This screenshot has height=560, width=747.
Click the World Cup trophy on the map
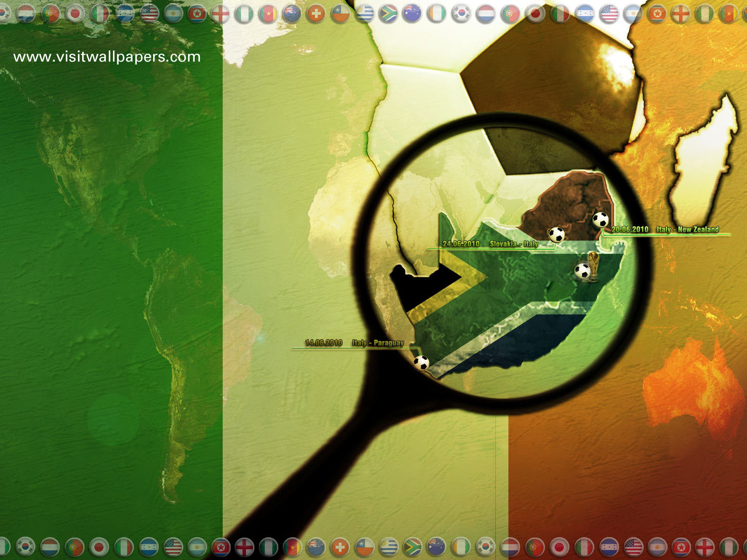point(593,266)
